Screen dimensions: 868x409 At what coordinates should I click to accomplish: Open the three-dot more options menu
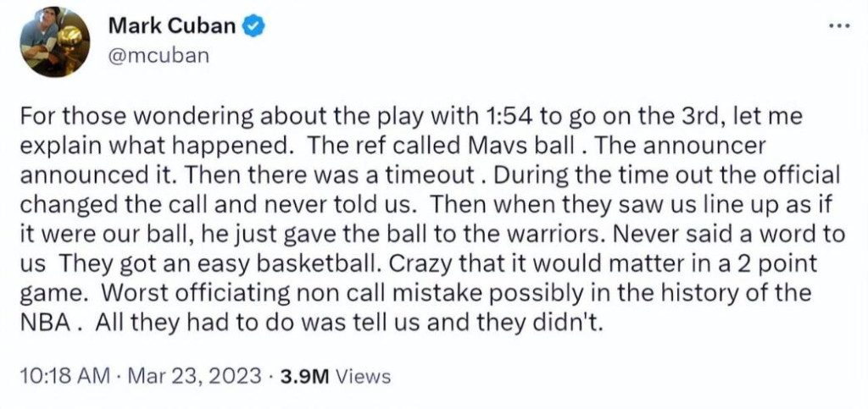tap(838, 25)
